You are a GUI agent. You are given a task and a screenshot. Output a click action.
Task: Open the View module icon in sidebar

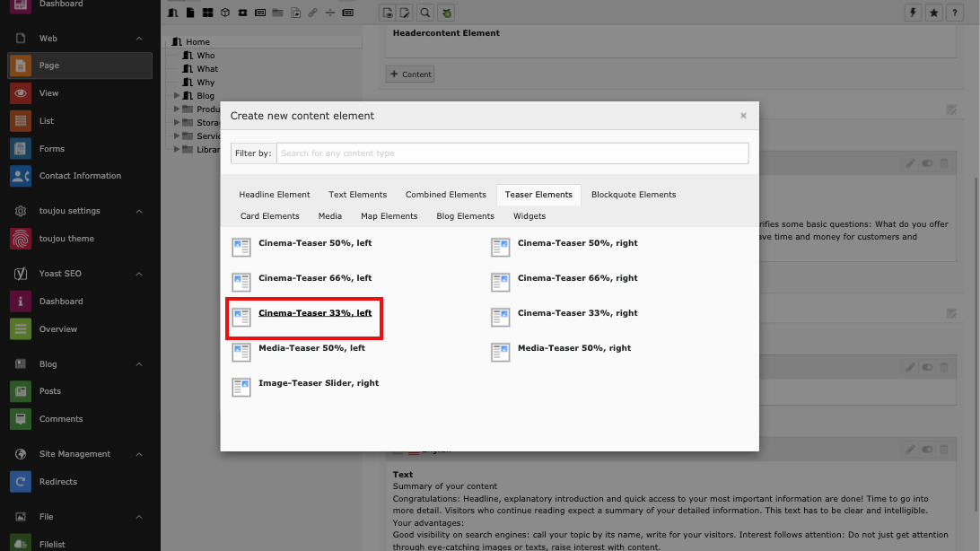21,93
